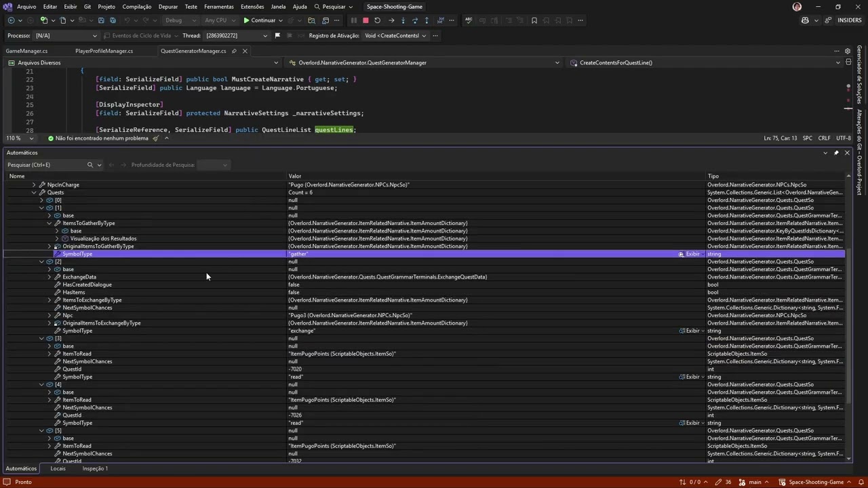Open the Depurar menu
The height and width of the screenshot is (488, 868).
click(x=168, y=7)
